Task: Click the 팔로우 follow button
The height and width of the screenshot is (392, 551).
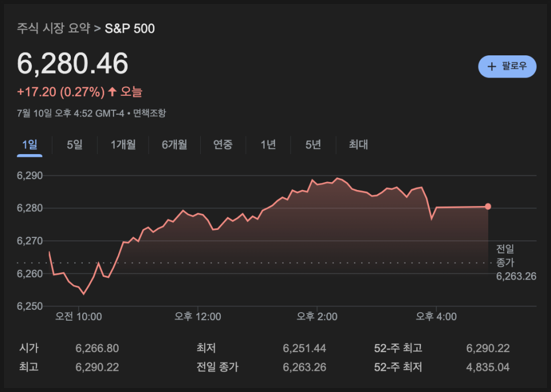Action: [x=507, y=66]
